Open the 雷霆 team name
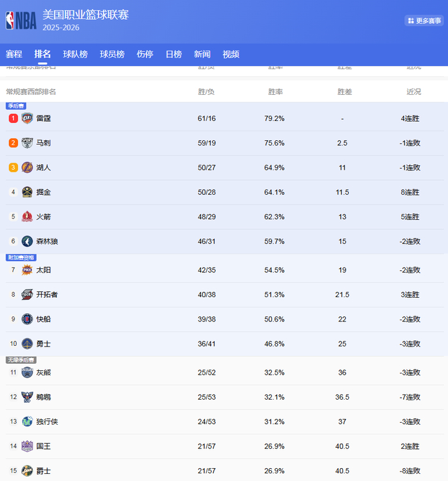Screen dimensions: 448x481 pos(44,118)
